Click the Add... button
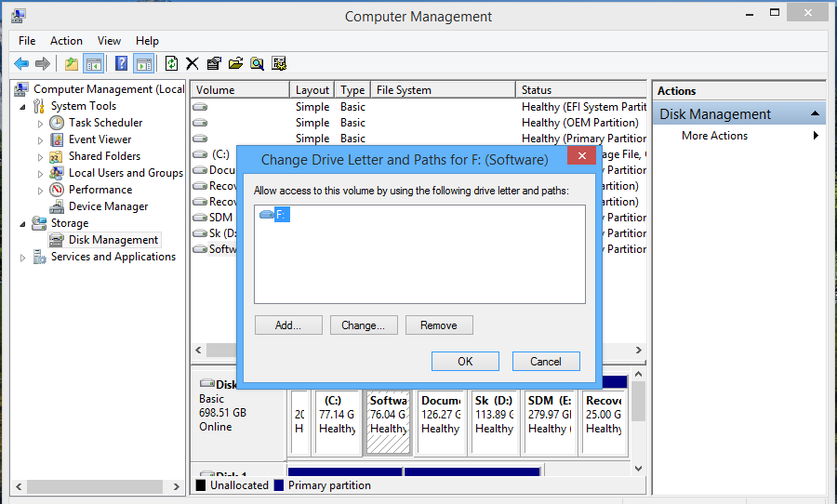Image resolution: width=837 pixels, height=504 pixels. tap(288, 325)
